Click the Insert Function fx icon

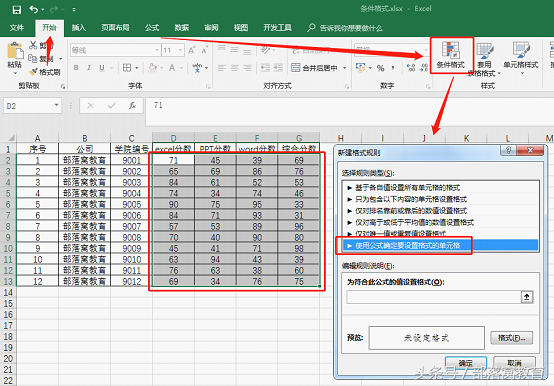coord(132,106)
